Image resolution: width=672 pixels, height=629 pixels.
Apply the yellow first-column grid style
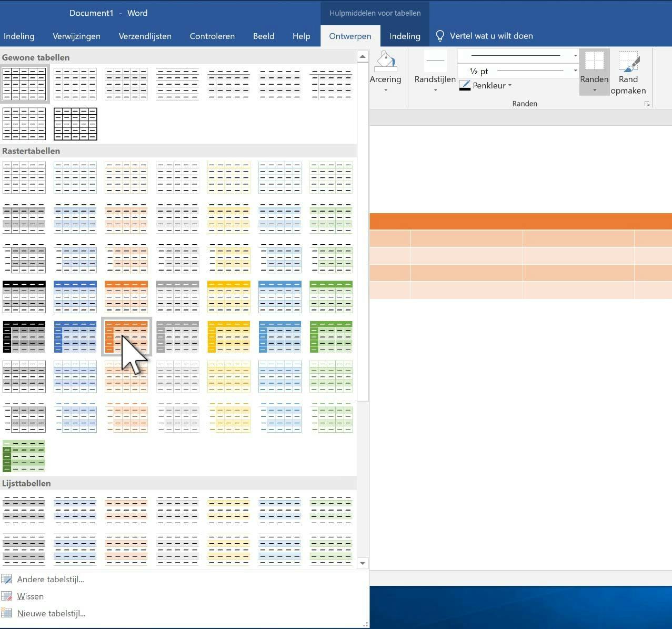click(x=228, y=337)
